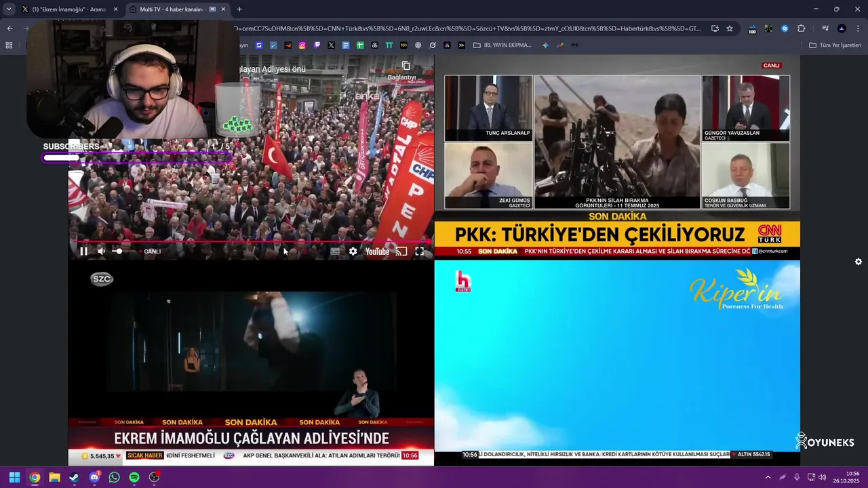Open Chrome from the taskbar
This screenshot has width=868, height=488.
tap(35, 477)
